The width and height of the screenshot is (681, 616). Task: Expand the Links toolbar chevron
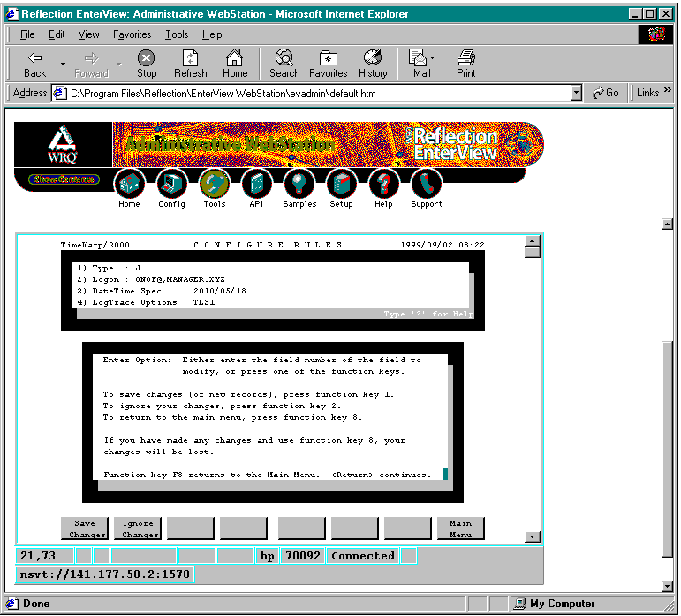[668, 90]
